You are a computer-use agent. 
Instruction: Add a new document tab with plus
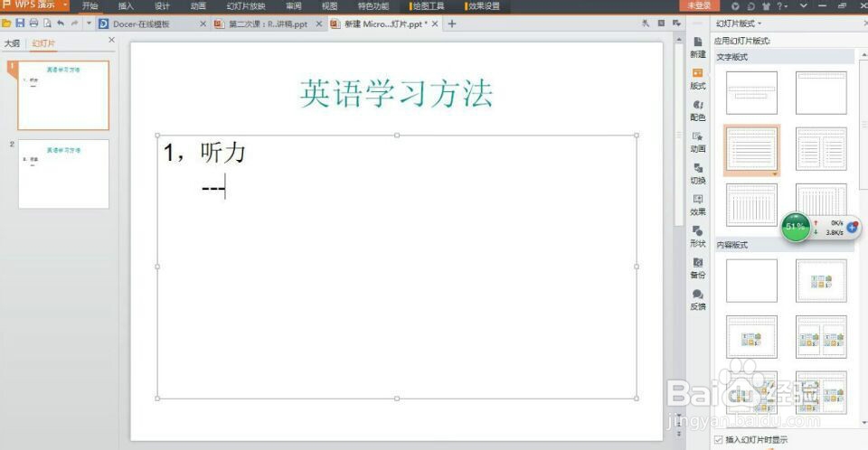click(452, 23)
